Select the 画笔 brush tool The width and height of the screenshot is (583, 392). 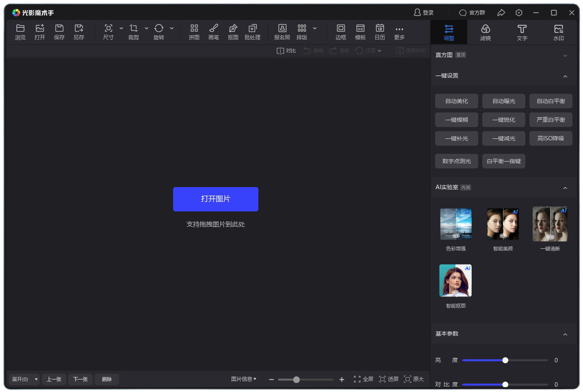pyautogui.click(x=214, y=32)
